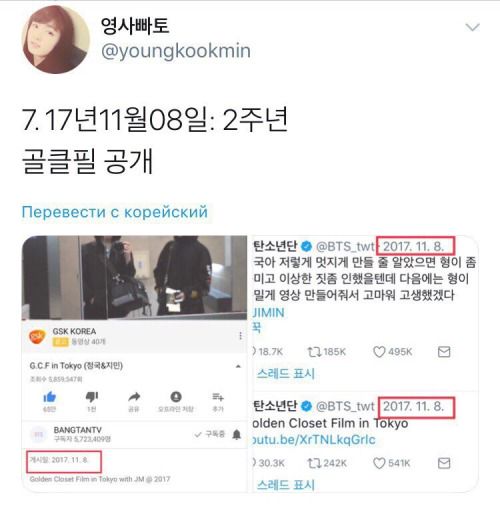The width and height of the screenshot is (500, 510).
Task: Open the youtu.be/XrTNLkqGrlc link
Action: [314, 440]
